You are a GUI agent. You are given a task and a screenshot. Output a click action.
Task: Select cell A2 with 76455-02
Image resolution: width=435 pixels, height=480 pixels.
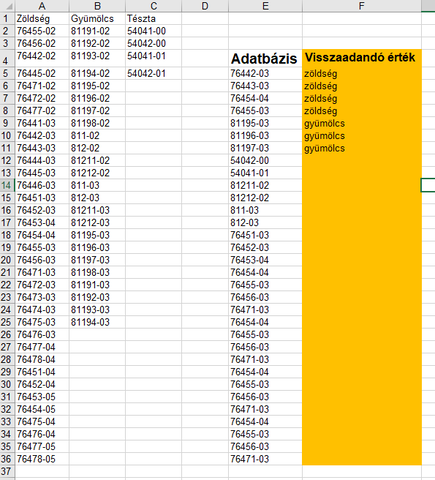[x=42, y=31]
